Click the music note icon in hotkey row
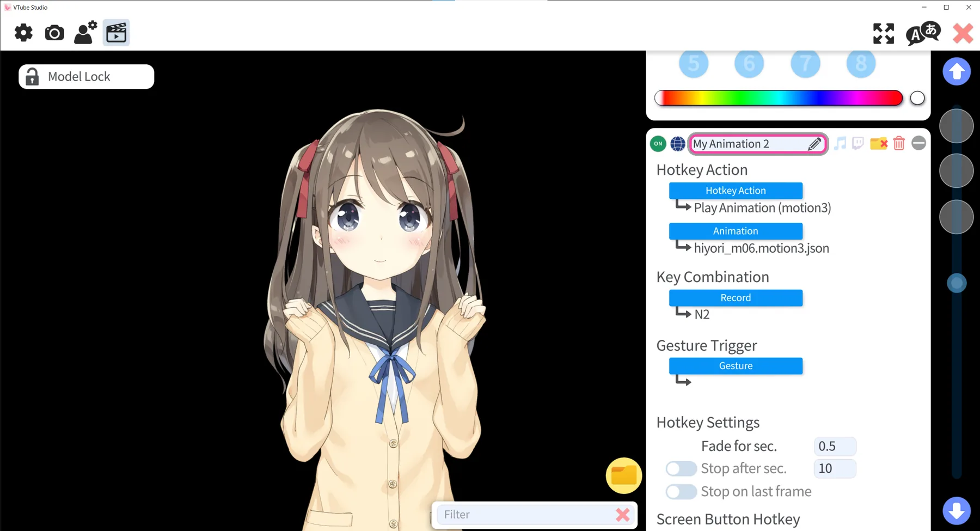980x531 pixels. (x=840, y=143)
